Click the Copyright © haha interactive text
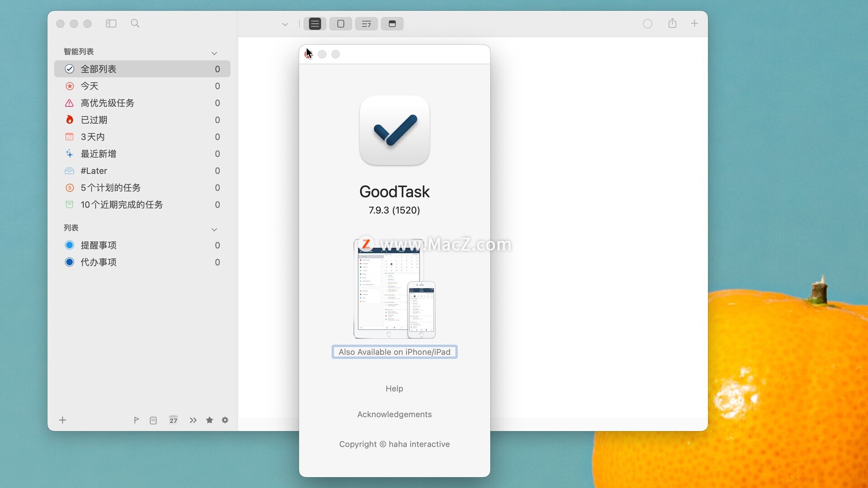This screenshot has height=488, width=868. coord(394,444)
